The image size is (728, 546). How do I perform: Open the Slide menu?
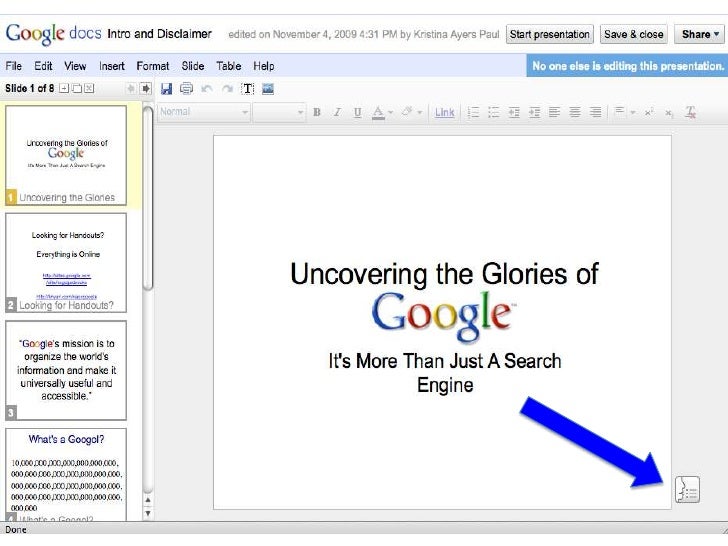pyautogui.click(x=193, y=66)
